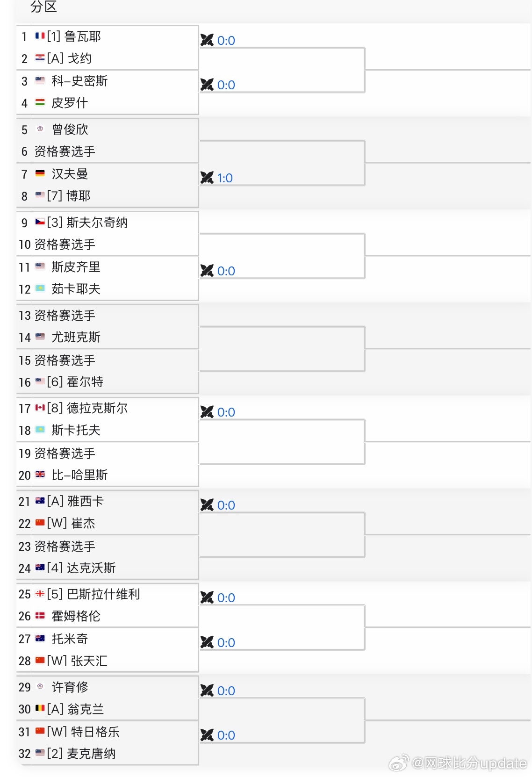Open the 0:0 score for 鲁瓦耶 vs 戈约
Screen dimensions: 532x777
coord(226,41)
